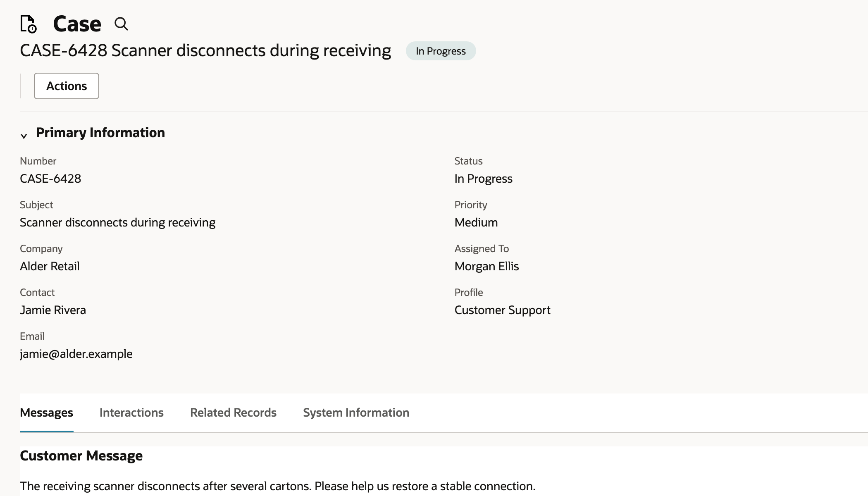This screenshot has width=868, height=496.
Task: Click the Assigned To field label
Action: 482,248
